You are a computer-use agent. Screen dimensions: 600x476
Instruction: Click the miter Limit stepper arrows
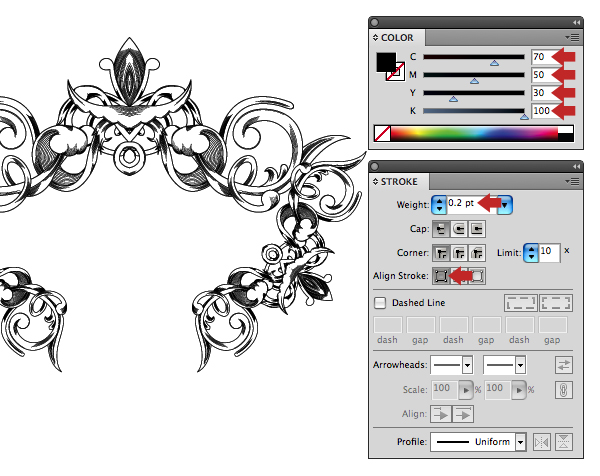tap(531, 253)
